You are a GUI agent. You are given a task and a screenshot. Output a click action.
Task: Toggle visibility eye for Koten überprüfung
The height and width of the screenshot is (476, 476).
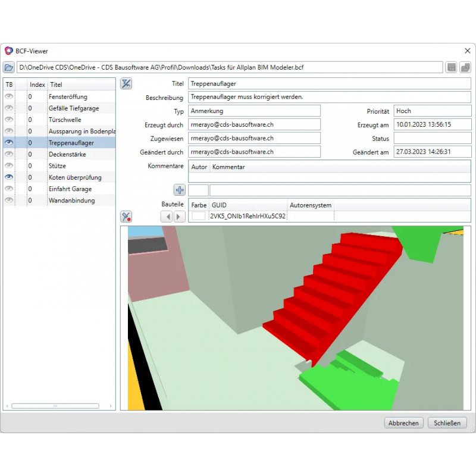(x=8, y=177)
